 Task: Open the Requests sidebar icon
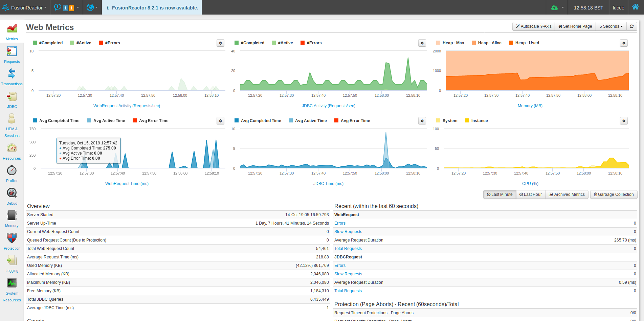[x=12, y=51]
